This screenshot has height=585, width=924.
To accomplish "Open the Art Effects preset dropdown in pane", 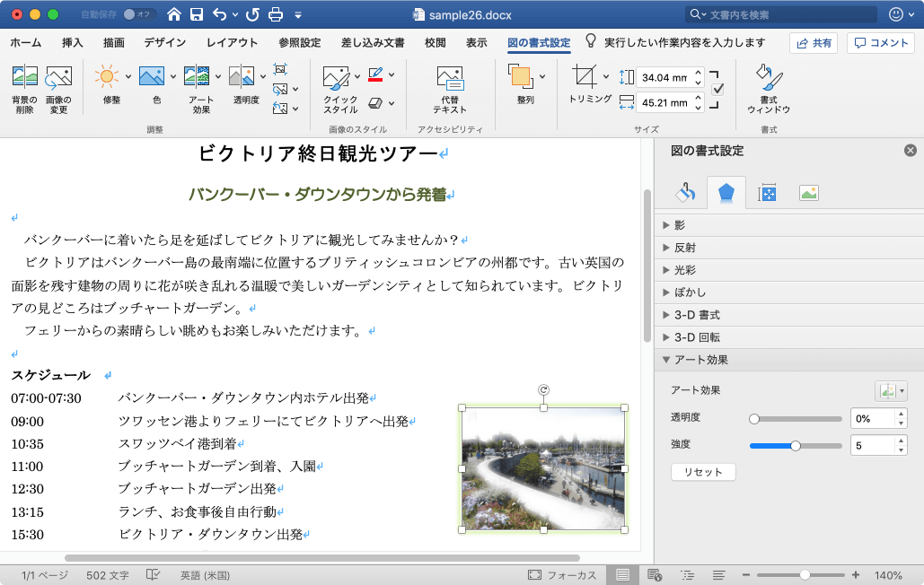I will [x=891, y=390].
